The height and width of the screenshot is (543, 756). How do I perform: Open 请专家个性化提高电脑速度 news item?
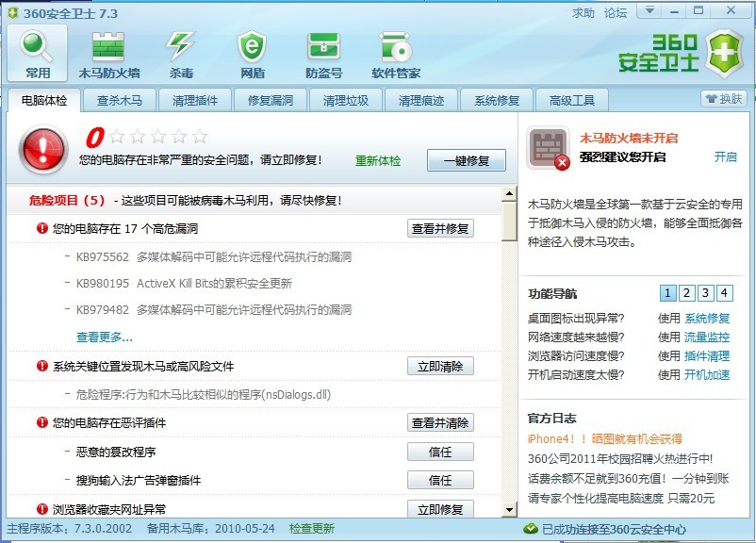click(621, 498)
